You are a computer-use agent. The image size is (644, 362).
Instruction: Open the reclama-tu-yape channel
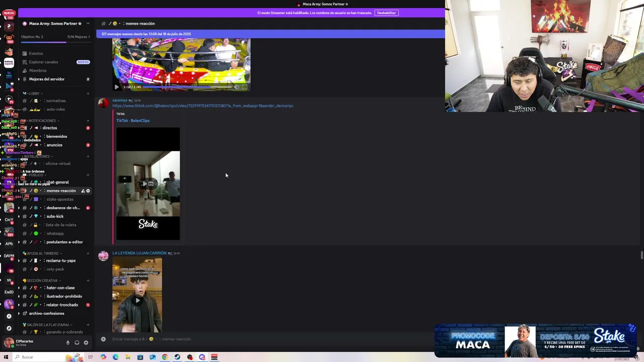tap(55, 260)
